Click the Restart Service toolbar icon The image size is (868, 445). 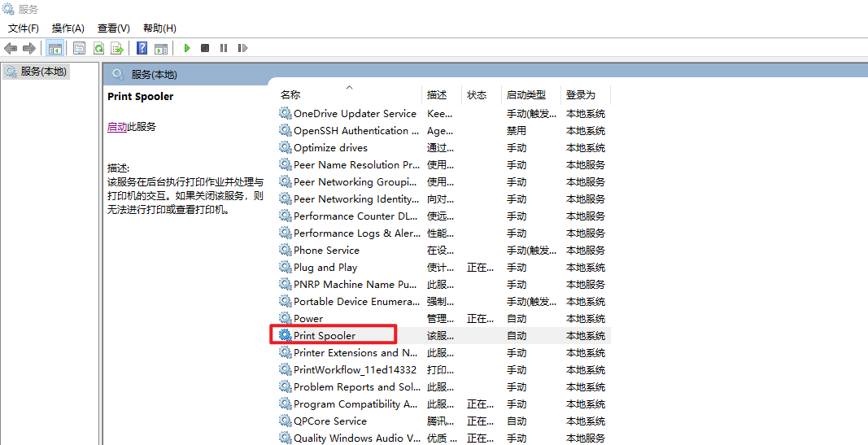[x=242, y=48]
